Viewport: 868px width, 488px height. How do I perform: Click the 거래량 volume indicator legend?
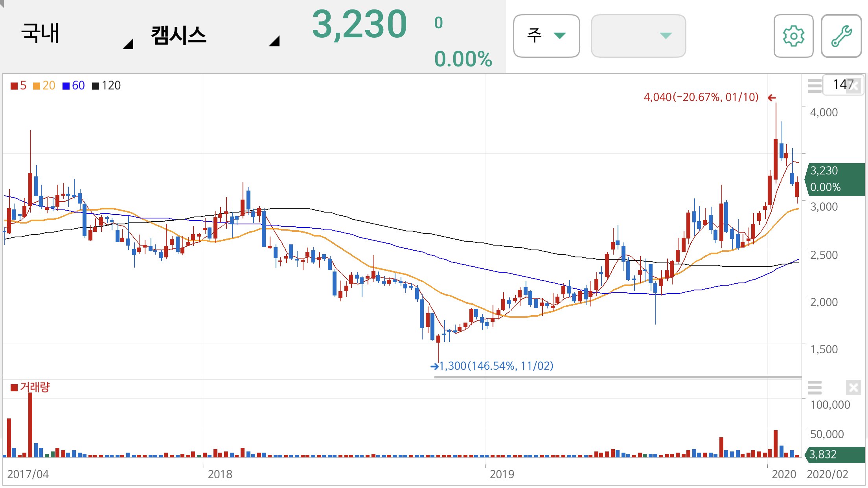(x=30, y=387)
